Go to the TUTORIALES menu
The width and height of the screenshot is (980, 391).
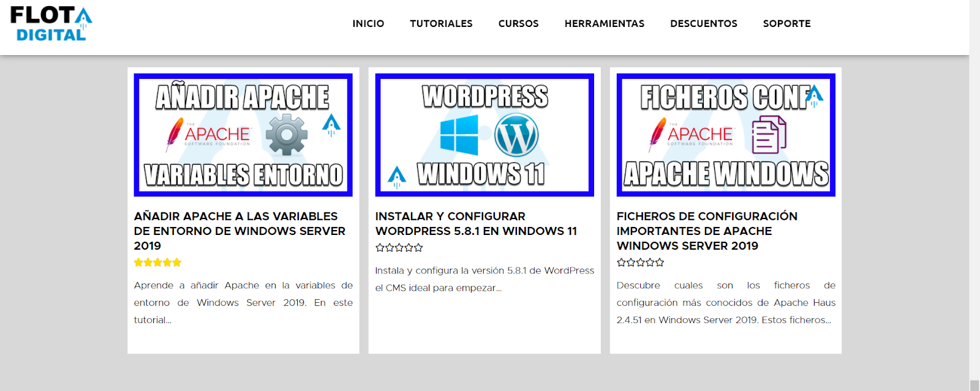pos(441,24)
